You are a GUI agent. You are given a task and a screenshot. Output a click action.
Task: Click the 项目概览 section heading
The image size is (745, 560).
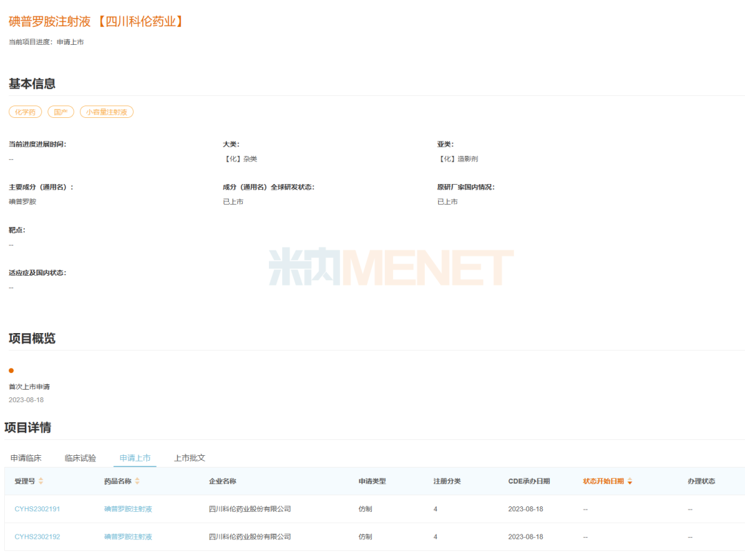pos(32,339)
